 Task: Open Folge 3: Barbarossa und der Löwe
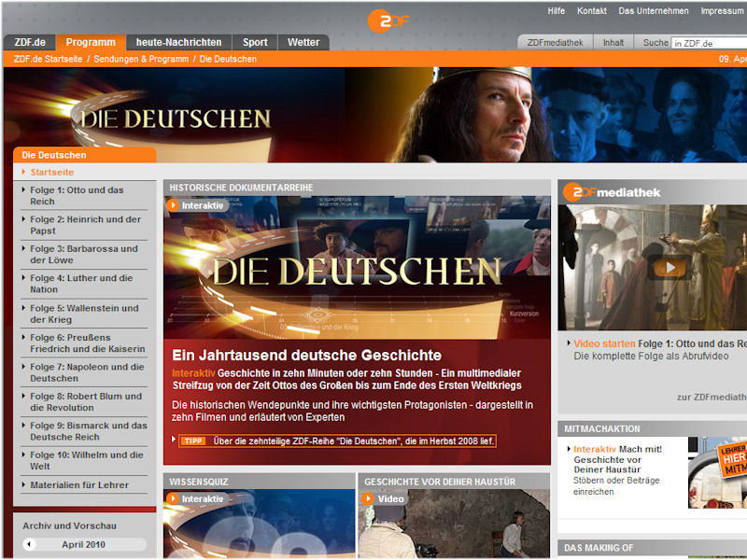[x=84, y=254]
